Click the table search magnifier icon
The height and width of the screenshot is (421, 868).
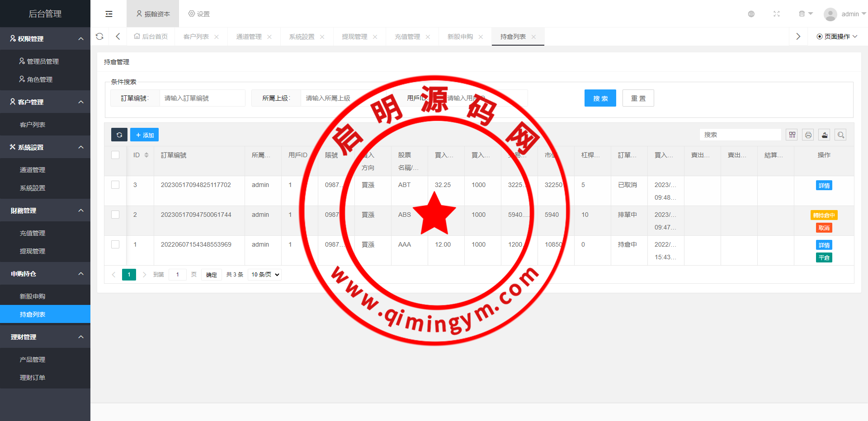(x=840, y=135)
